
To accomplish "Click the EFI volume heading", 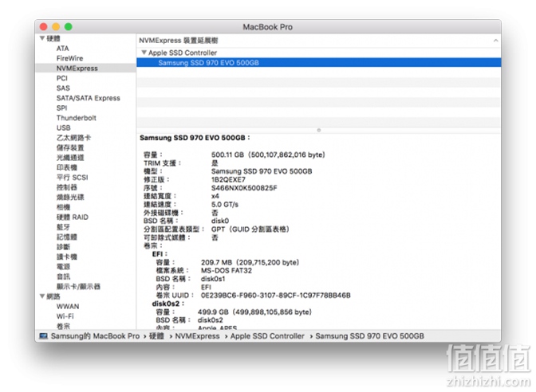I will (x=160, y=254).
